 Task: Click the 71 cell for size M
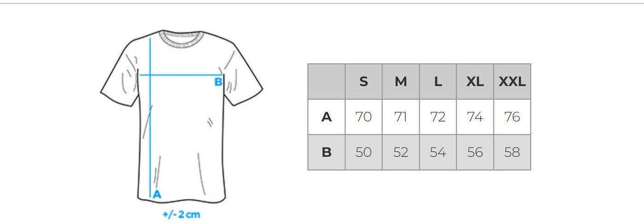pyautogui.click(x=401, y=117)
